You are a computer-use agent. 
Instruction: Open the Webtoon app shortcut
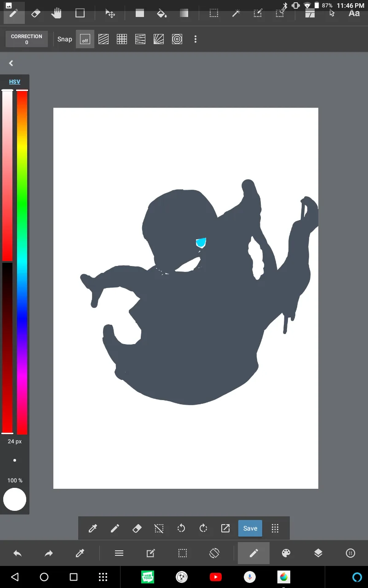click(x=148, y=577)
